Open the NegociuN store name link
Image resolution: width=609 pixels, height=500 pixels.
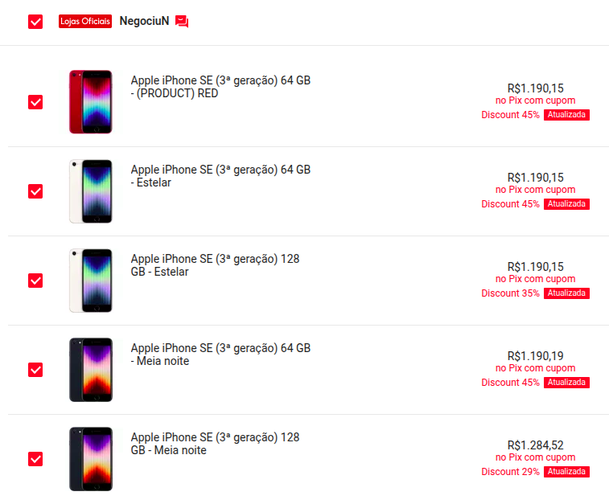click(144, 21)
